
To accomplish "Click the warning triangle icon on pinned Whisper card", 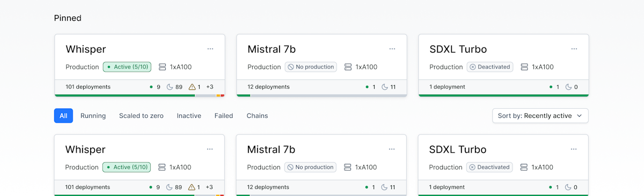I will (x=192, y=87).
